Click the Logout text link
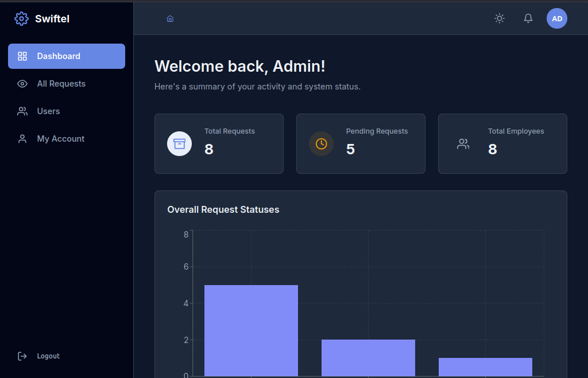This screenshot has height=378, width=588. 48,356
